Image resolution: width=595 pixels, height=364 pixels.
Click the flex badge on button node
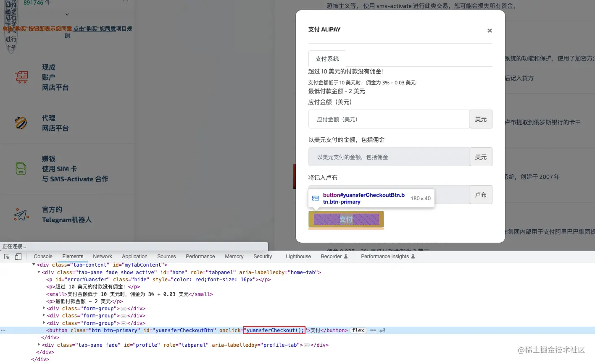pos(358,330)
